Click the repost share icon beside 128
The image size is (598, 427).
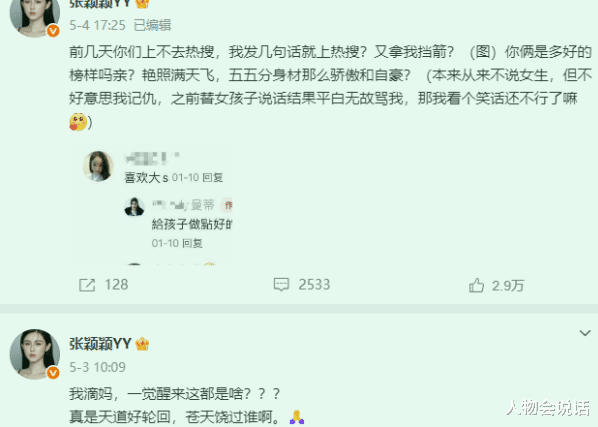pos(87,285)
